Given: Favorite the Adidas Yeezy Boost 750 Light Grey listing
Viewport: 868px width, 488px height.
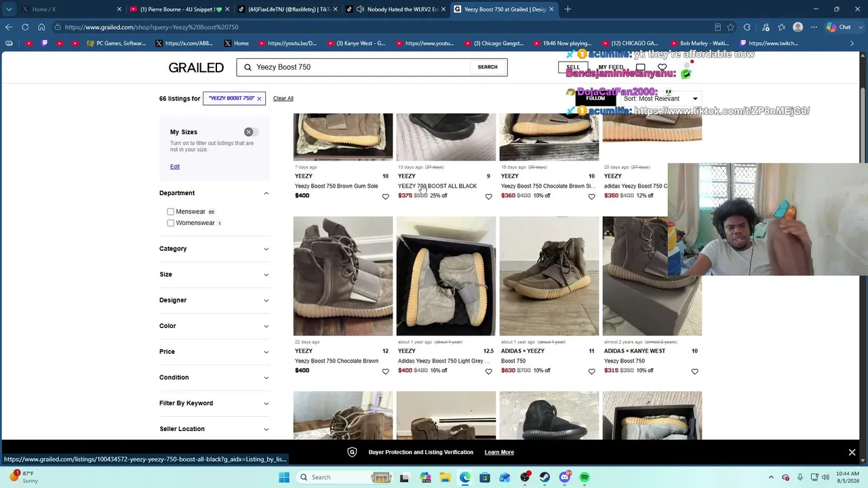Looking at the screenshot, I should (488, 371).
